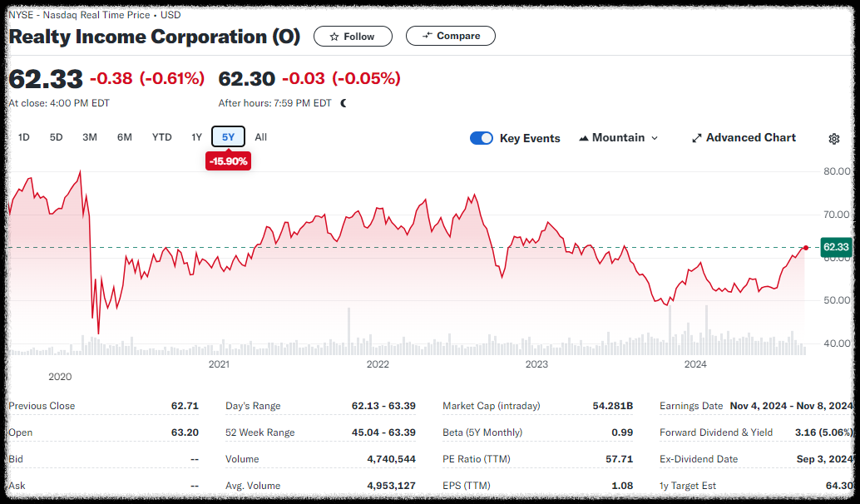
Task: Open the Compare button
Action: [x=450, y=36]
